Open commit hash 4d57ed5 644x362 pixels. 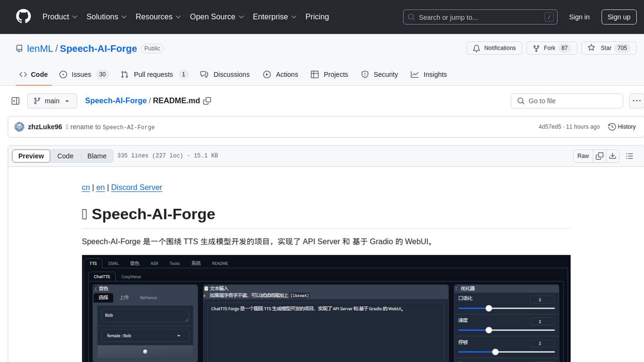[x=550, y=127]
